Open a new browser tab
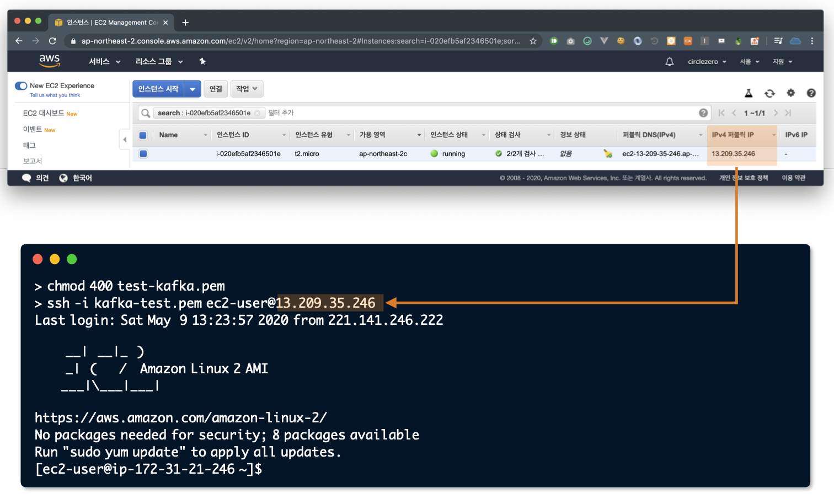This screenshot has height=504, width=834. pyautogui.click(x=185, y=23)
